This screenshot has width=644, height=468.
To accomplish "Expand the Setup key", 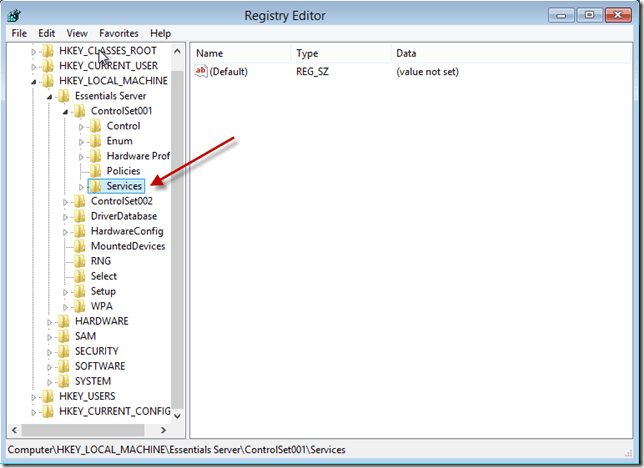I will pos(65,292).
